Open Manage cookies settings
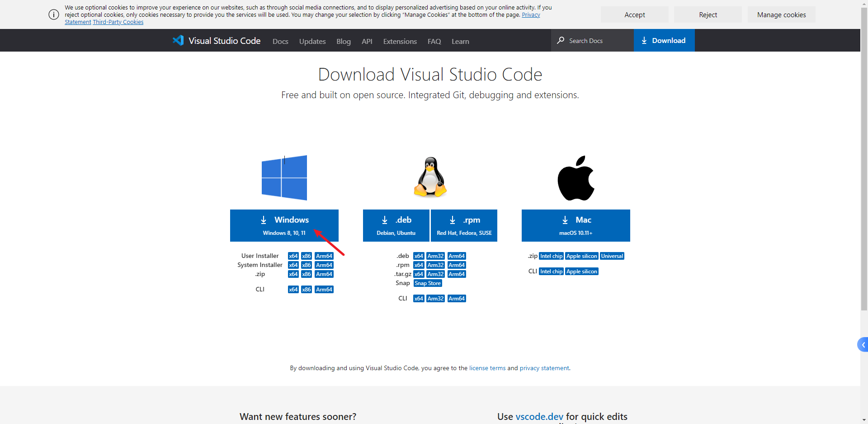Viewport: 868px width, 424px height. pos(782,14)
